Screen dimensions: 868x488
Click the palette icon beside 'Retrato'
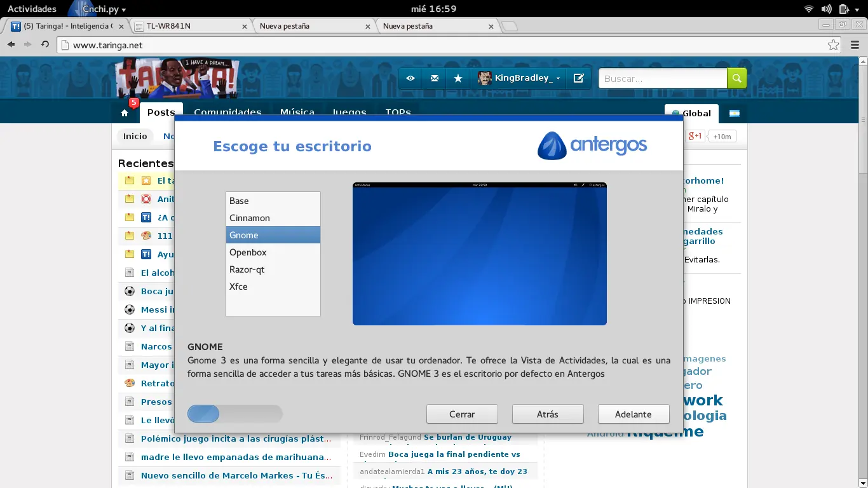click(x=130, y=383)
